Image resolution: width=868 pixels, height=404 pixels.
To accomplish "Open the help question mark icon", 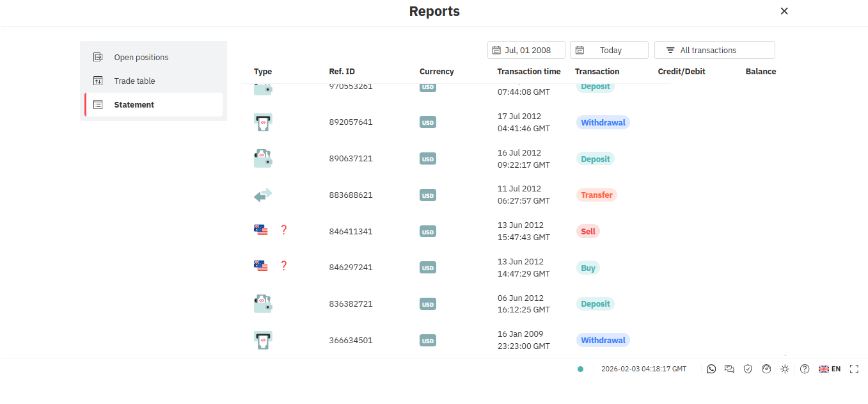I will point(805,369).
